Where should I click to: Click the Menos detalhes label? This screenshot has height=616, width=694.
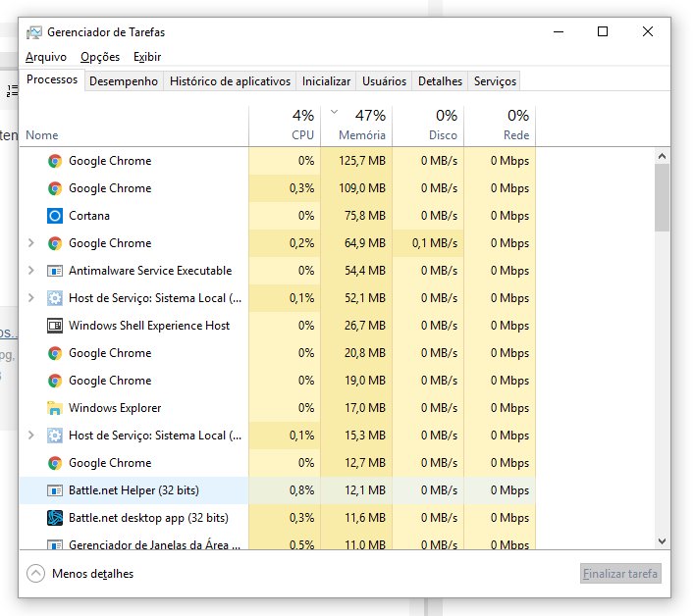click(x=93, y=574)
